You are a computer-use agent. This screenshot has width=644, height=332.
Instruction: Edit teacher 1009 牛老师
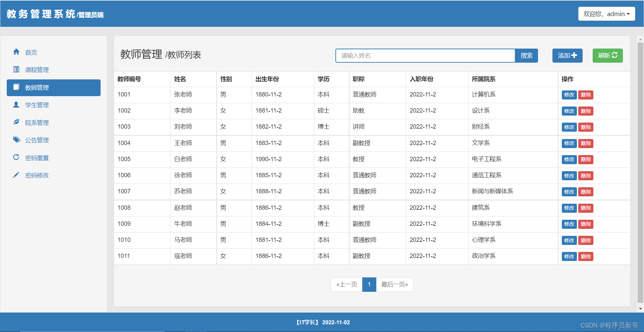click(x=569, y=224)
